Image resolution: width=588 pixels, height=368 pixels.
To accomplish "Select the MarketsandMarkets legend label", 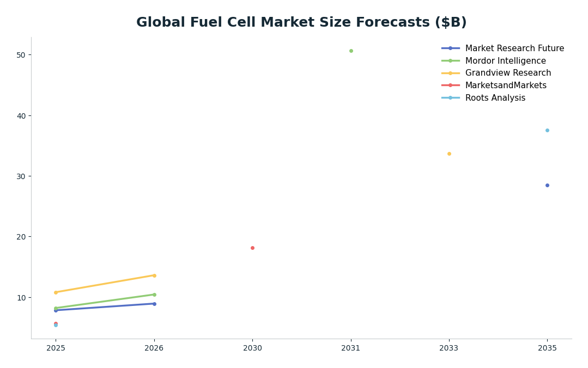I will [x=506, y=85].
